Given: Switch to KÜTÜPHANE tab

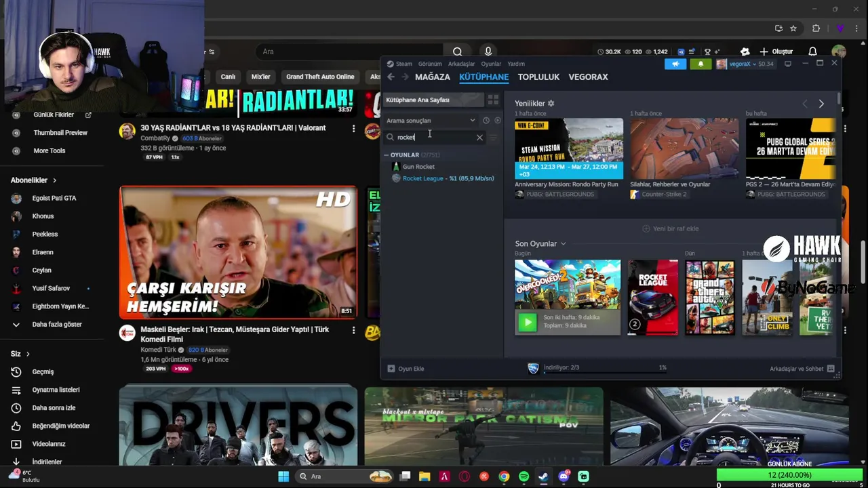Looking at the screenshot, I should point(484,77).
